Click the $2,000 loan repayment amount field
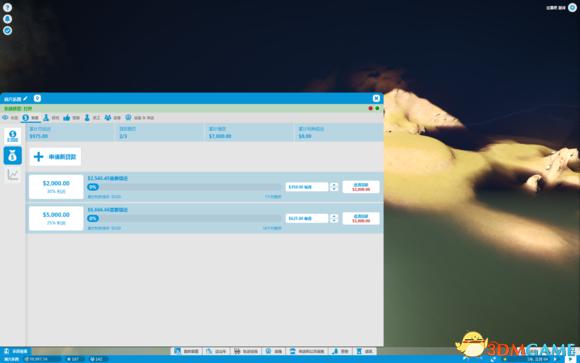Image resolution: width=580 pixels, height=363 pixels. click(x=307, y=187)
